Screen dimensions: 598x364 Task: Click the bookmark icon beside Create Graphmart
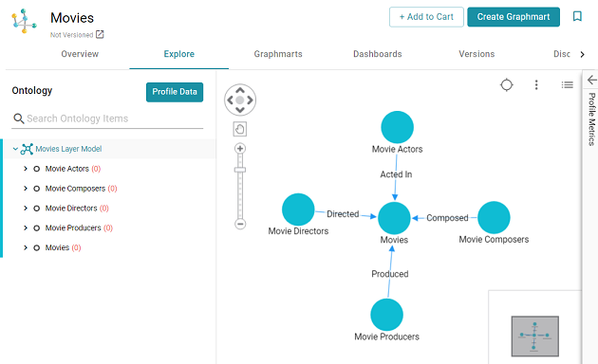click(577, 16)
